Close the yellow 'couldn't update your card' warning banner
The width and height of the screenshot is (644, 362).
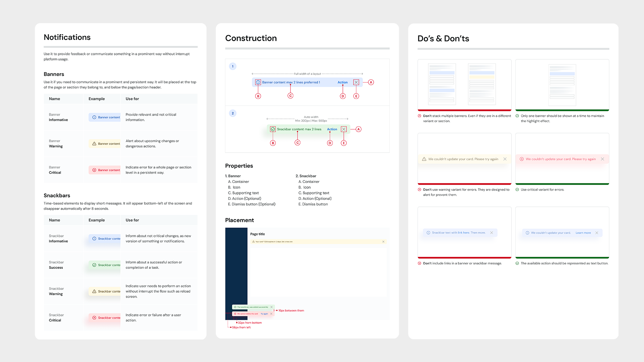pyautogui.click(x=505, y=159)
